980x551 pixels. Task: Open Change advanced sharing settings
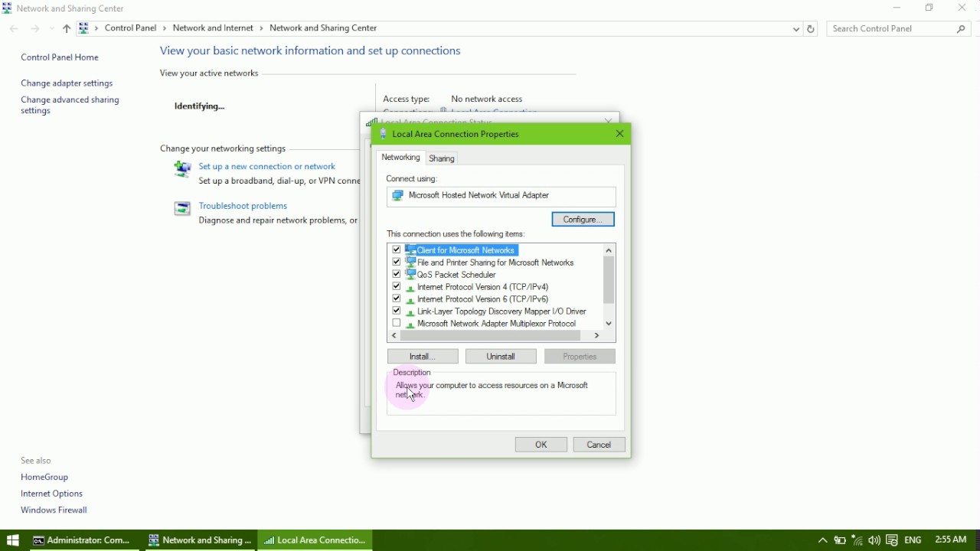coord(70,106)
